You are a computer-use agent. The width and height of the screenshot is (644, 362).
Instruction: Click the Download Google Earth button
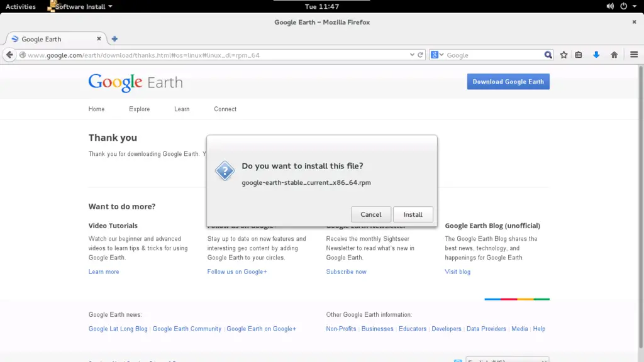click(x=508, y=82)
